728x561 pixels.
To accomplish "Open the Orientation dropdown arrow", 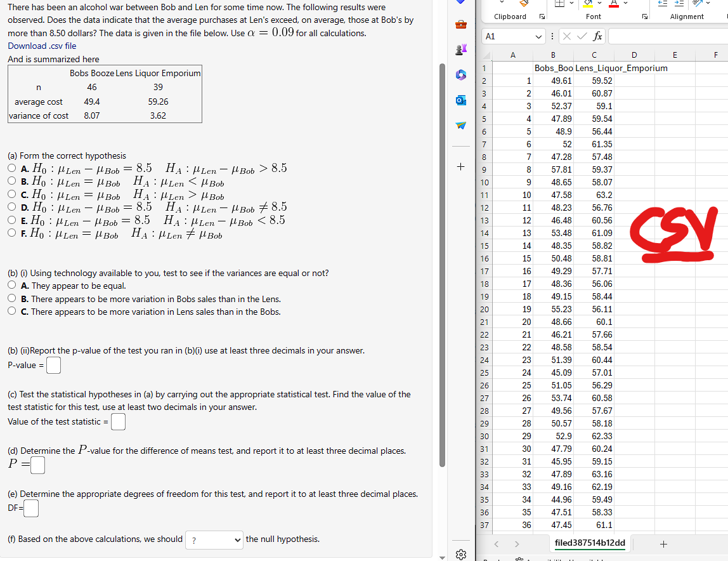I will click(708, 3).
